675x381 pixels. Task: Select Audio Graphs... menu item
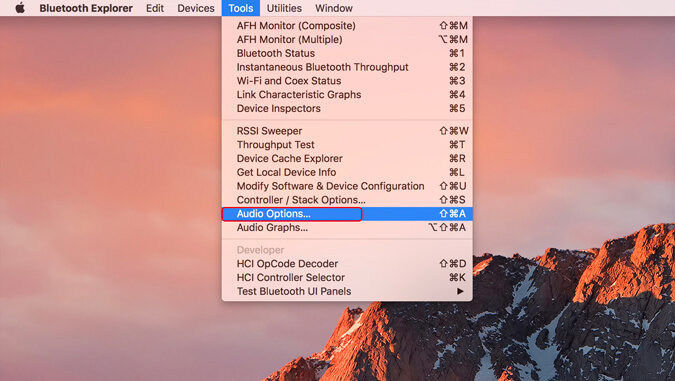(x=347, y=227)
